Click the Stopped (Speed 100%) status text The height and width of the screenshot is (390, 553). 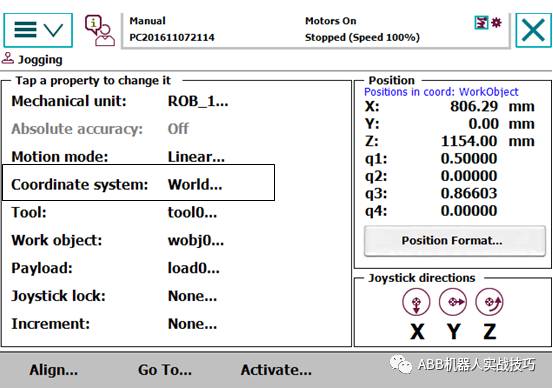point(362,37)
